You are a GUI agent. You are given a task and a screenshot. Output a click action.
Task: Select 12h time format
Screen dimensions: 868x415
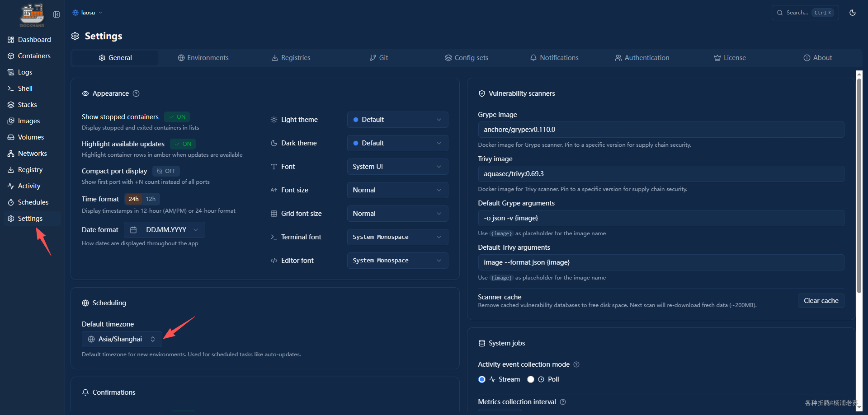tap(151, 199)
